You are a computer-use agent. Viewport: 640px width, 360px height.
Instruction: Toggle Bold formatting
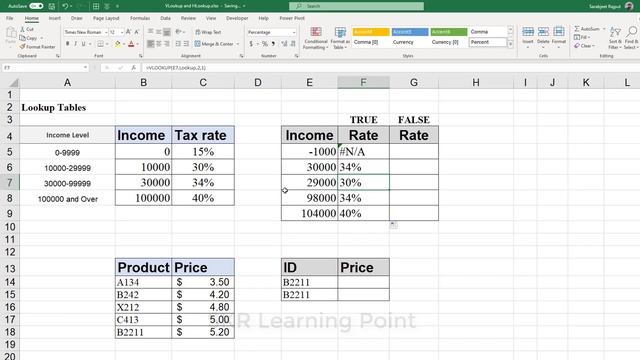(x=67, y=44)
